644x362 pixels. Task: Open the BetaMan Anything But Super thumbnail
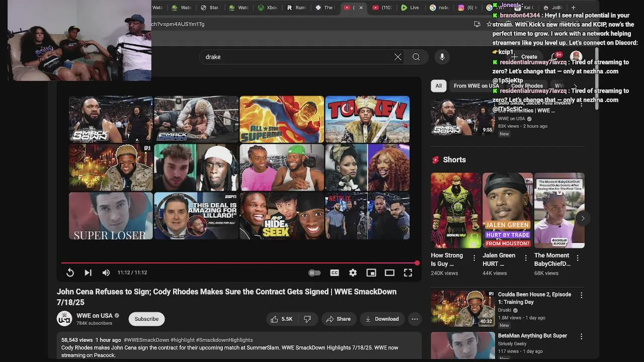463,345
